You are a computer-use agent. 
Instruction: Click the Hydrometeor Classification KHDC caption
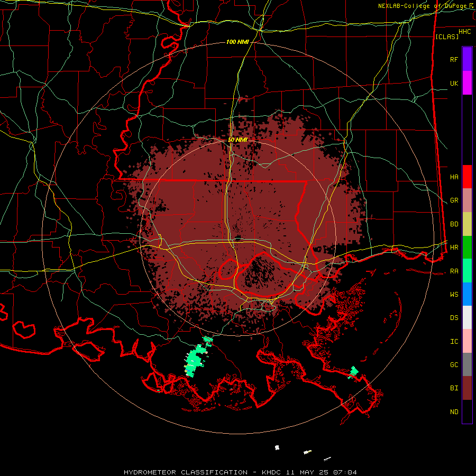[x=240, y=472]
